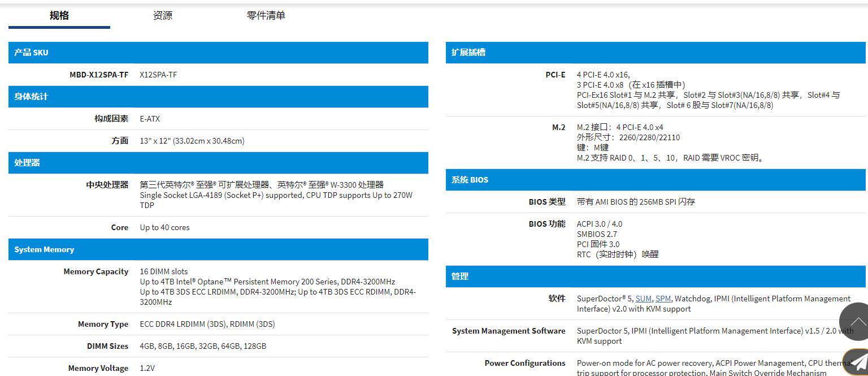The image size is (868, 376).
Task: Toggle the 身体统计 section header
Action: 218,97
